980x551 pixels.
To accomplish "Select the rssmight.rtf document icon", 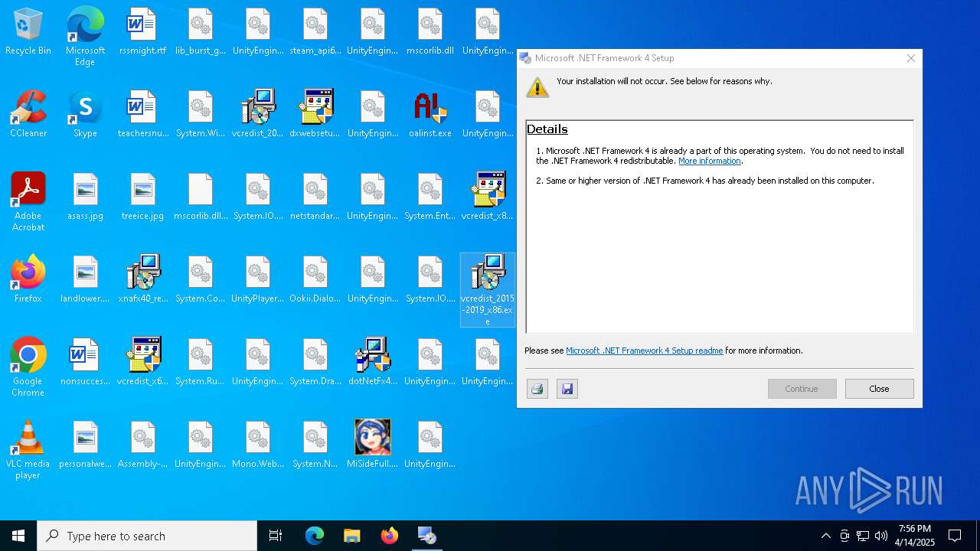I will coord(142,31).
